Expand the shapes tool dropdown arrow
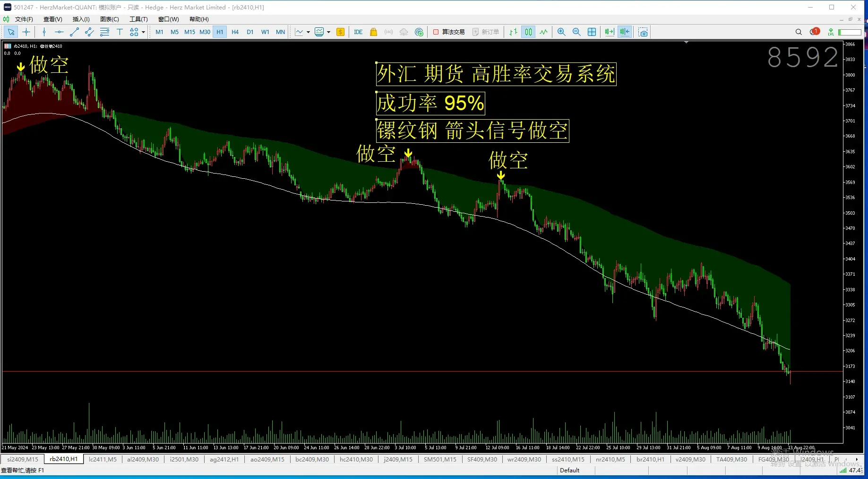The width and height of the screenshot is (868, 479). pos(144,32)
